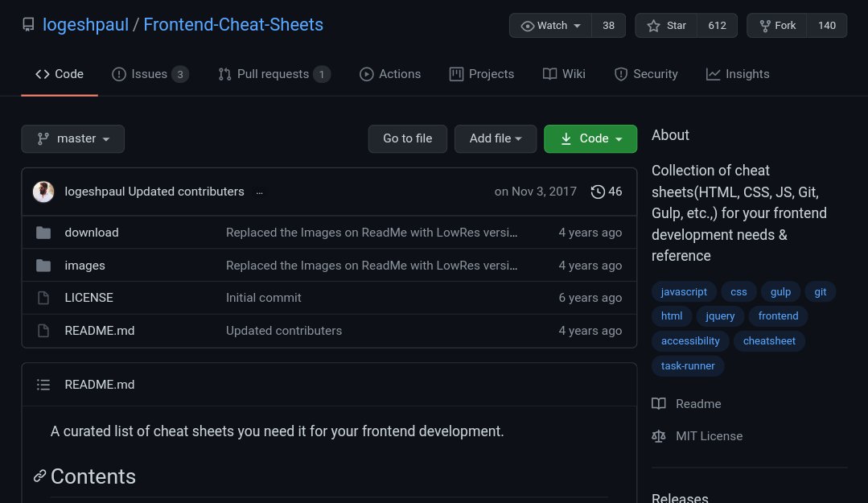Click the LICENSE file icon

coord(43,298)
